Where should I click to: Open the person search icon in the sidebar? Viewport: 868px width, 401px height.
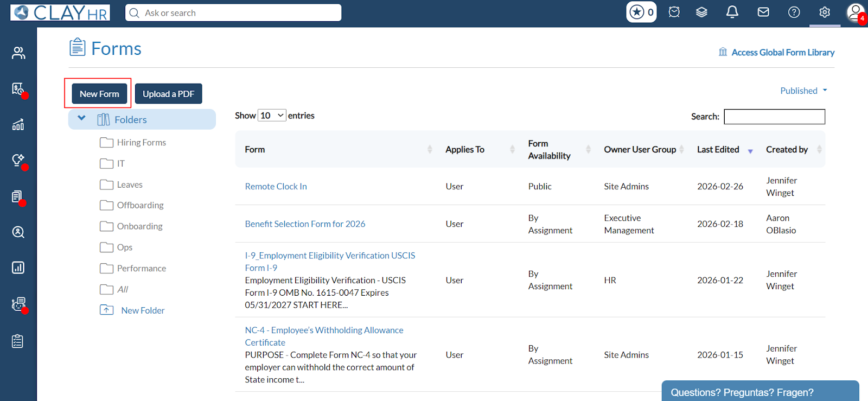(x=18, y=232)
